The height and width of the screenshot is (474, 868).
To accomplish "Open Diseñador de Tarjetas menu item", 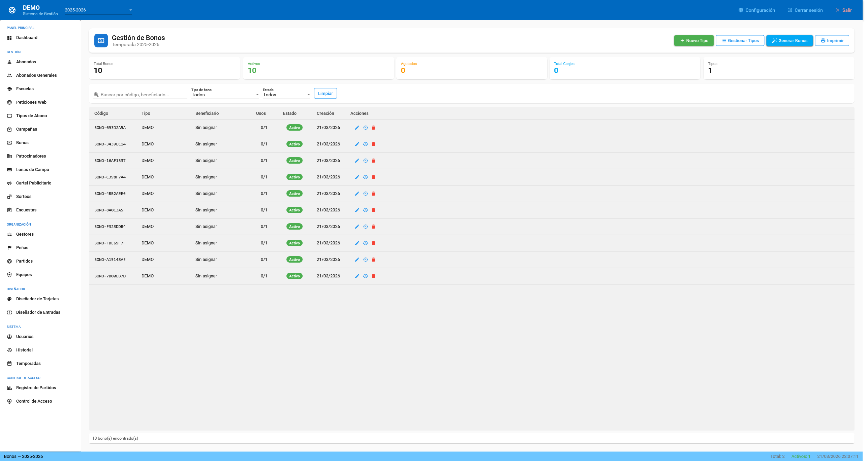I will pos(37,299).
